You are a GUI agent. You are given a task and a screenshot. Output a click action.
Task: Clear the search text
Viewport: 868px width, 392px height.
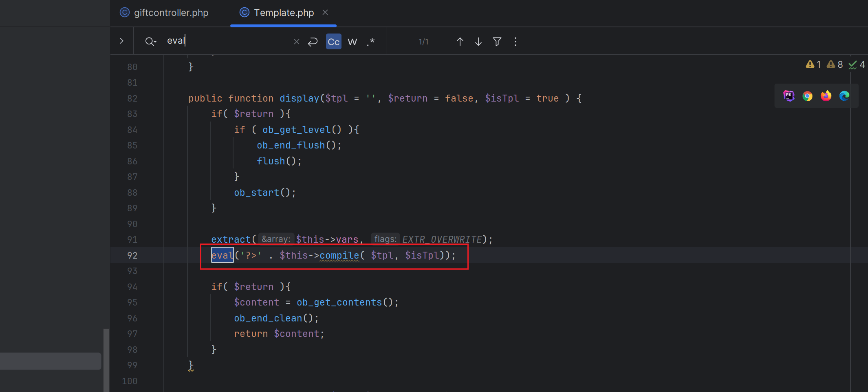(297, 42)
